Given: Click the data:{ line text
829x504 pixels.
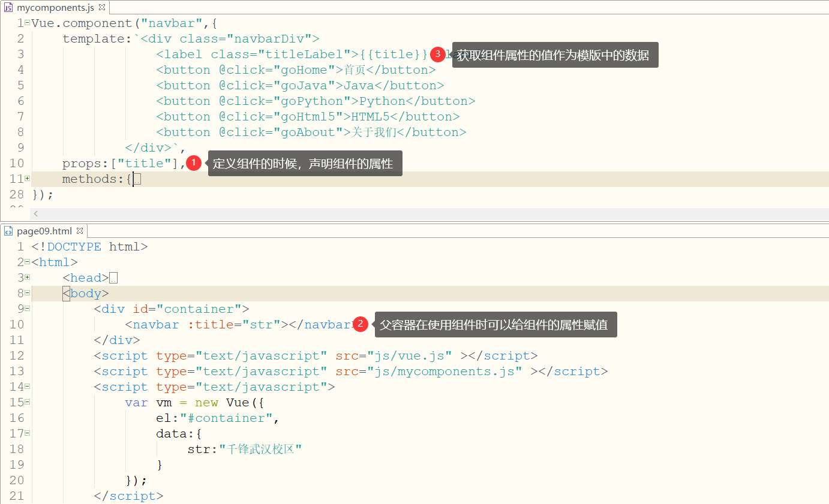Looking at the screenshot, I should 180,434.
